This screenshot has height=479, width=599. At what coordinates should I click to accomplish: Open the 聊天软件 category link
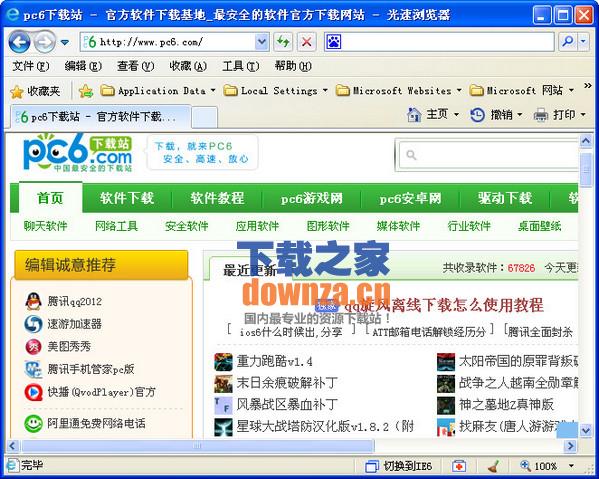click(45, 226)
